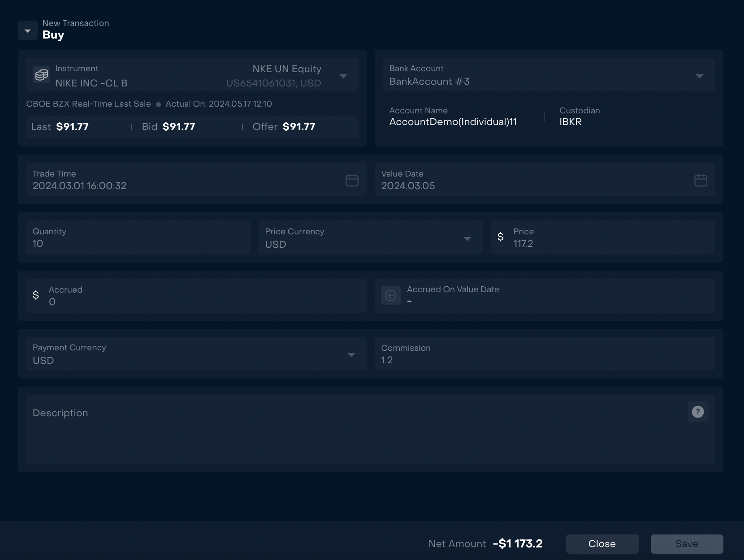Image resolution: width=744 pixels, height=560 pixels.
Task: Click the Description help question mark icon
Action: point(697,412)
